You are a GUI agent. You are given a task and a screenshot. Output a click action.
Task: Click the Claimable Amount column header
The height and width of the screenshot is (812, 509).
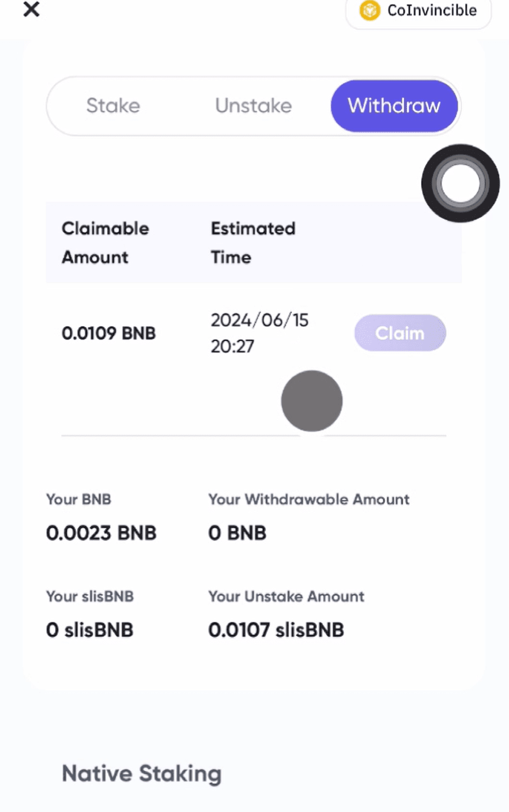(105, 243)
